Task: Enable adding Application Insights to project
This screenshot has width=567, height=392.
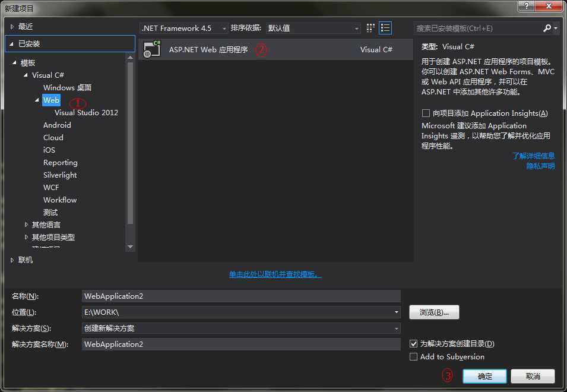Action: 426,113
